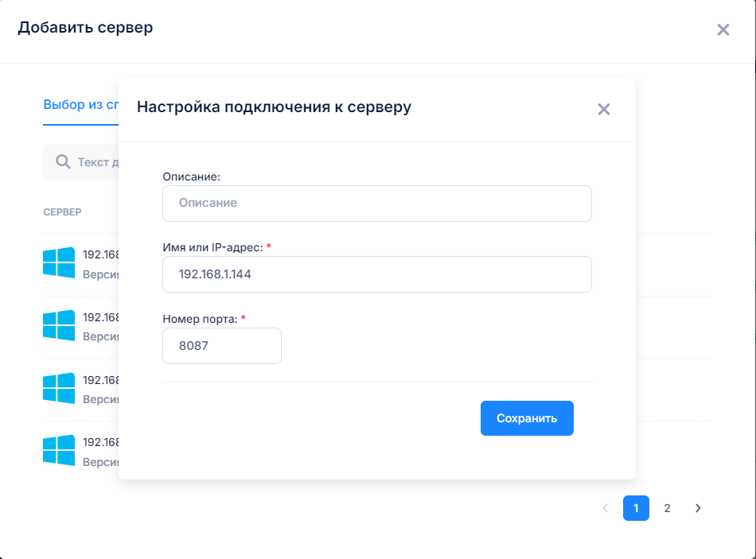Select the first server's IP address text
This screenshot has height=559, width=756.
pyautogui.click(x=100, y=255)
